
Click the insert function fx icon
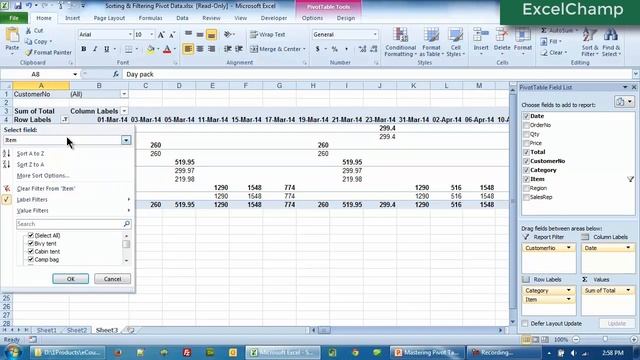point(116,74)
